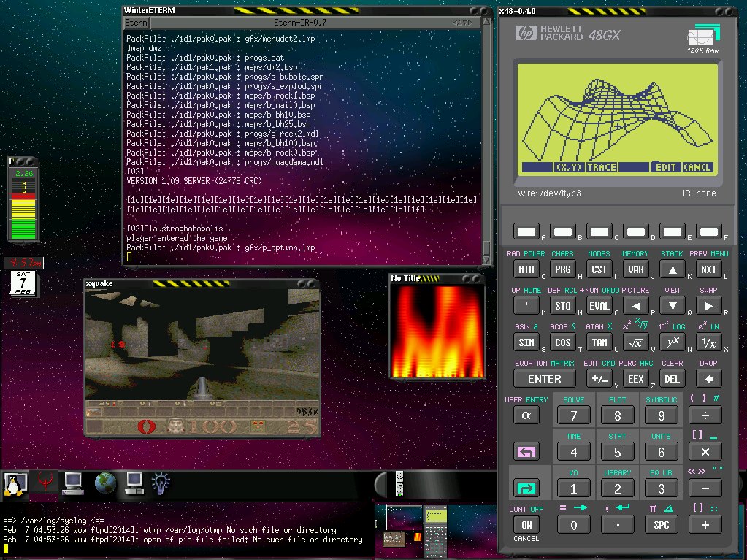This screenshot has height=560, width=747.
Task: Click the calculator's soft key C
Action: pyautogui.click(x=599, y=232)
